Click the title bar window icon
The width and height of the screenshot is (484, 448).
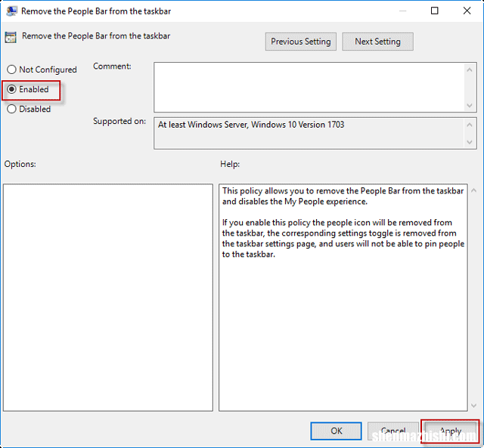coord(12,11)
